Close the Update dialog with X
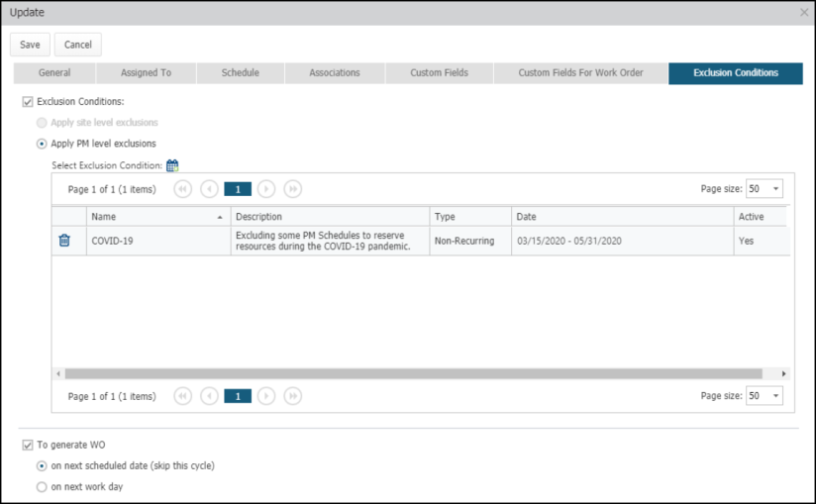The image size is (816, 504). pos(804,13)
